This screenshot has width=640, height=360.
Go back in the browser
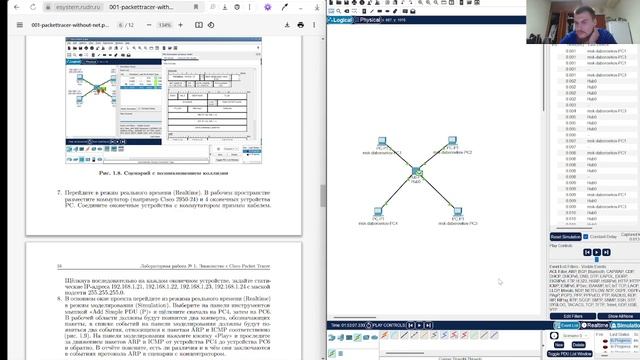point(17,7)
